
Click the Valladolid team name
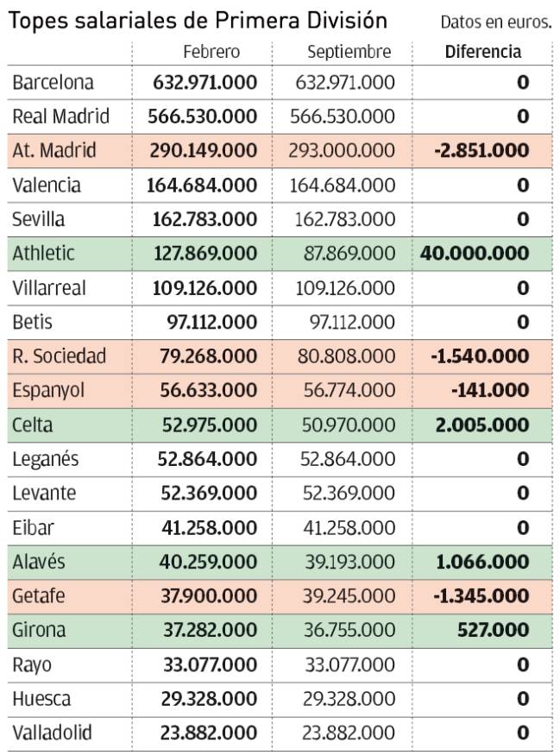click(x=52, y=733)
